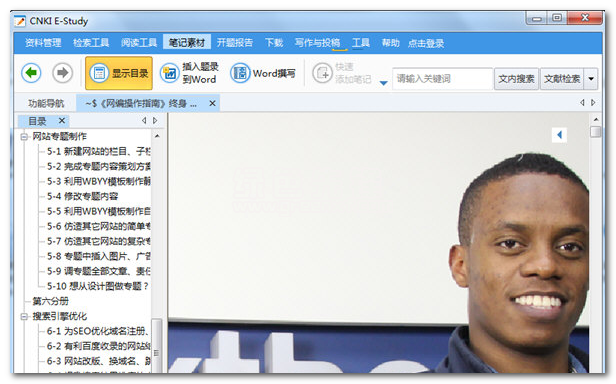Screen dimensions: 616x384
Task: Click the blue collapse arrow in document view
Action: (559, 135)
